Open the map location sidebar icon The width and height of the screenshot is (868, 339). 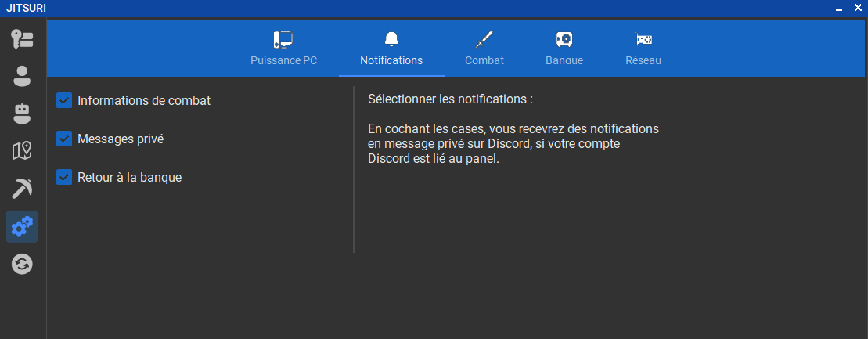[x=22, y=150]
